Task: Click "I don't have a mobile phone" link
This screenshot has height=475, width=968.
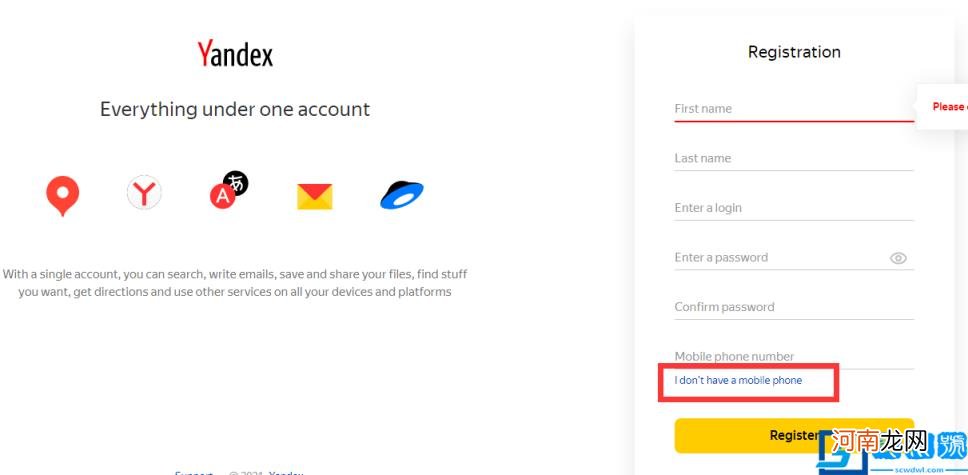Action: coord(738,381)
